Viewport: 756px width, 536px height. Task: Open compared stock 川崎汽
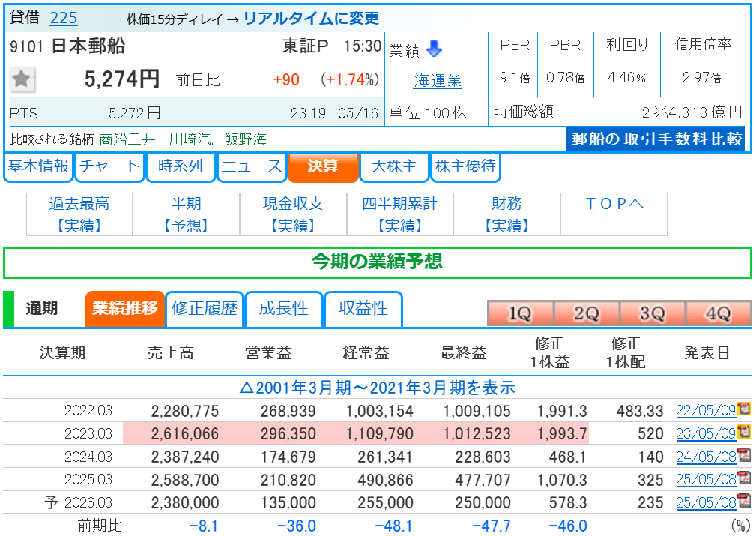coord(190,139)
